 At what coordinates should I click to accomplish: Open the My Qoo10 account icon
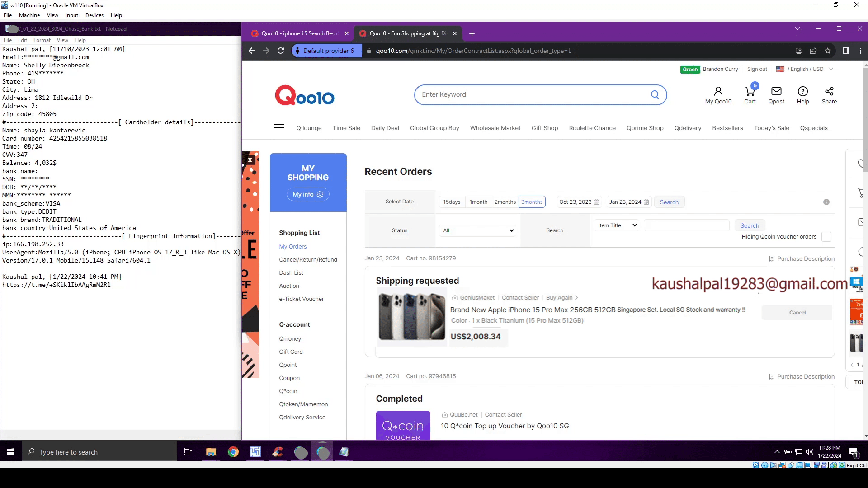click(x=718, y=92)
